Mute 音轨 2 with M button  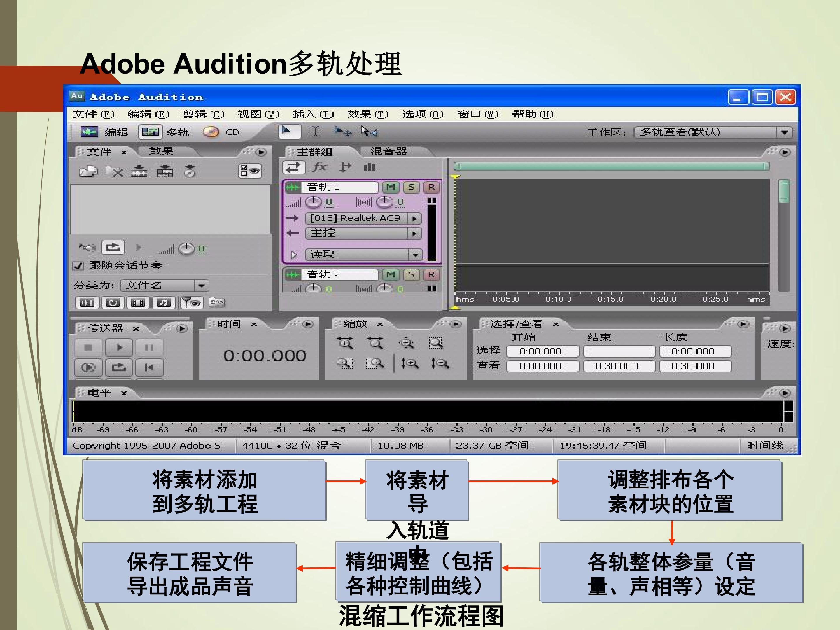click(x=391, y=274)
